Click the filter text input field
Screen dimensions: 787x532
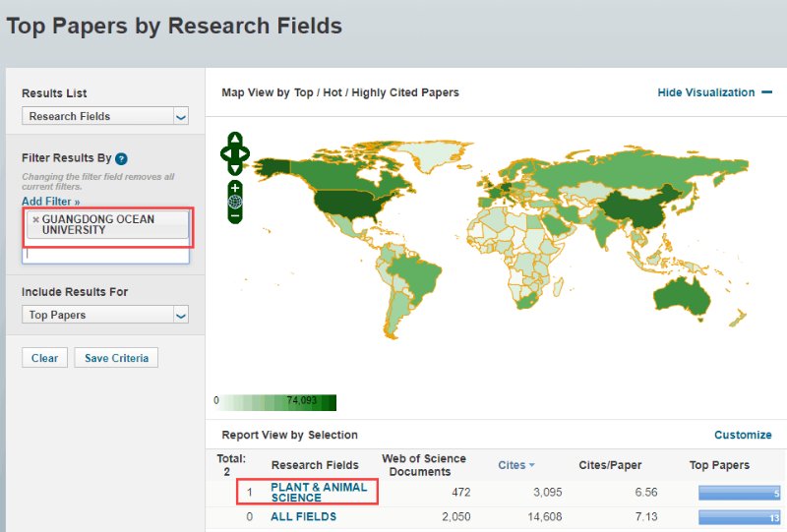click(105, 254)
